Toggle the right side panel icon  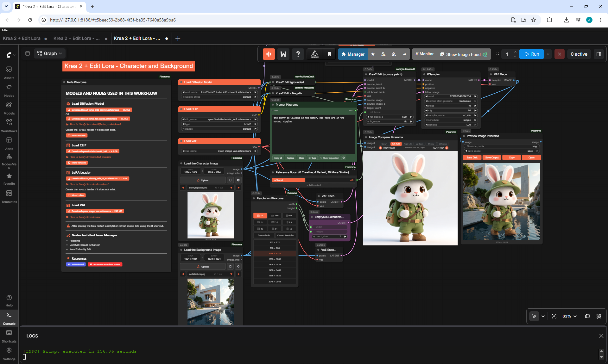coord(599,54)
